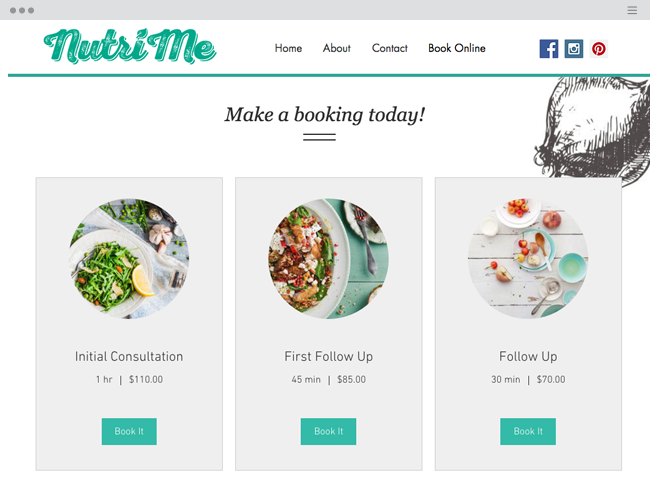Open the Pinterest social icon

coord(599,49)
